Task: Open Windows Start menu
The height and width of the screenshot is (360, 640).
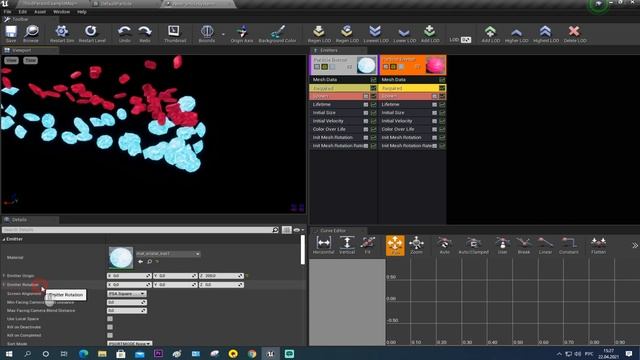Action: [x=8, y=354]
